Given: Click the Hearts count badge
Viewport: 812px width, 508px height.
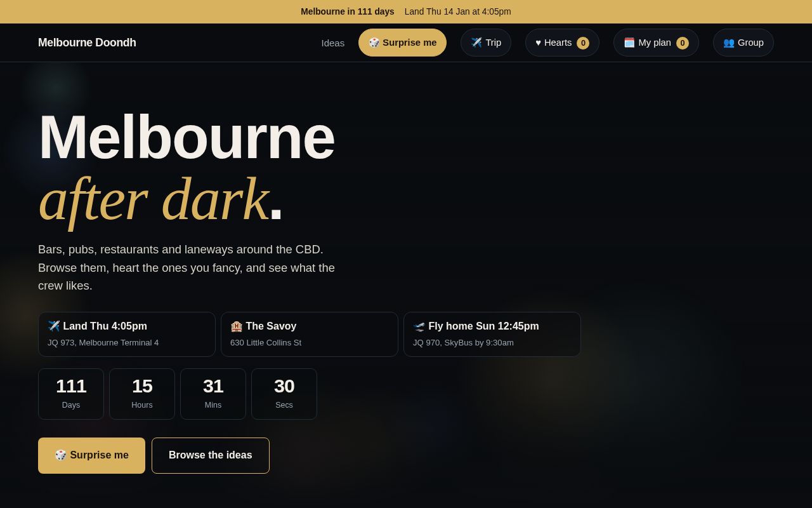Looking at the screenshot, I should coord(583,43).
